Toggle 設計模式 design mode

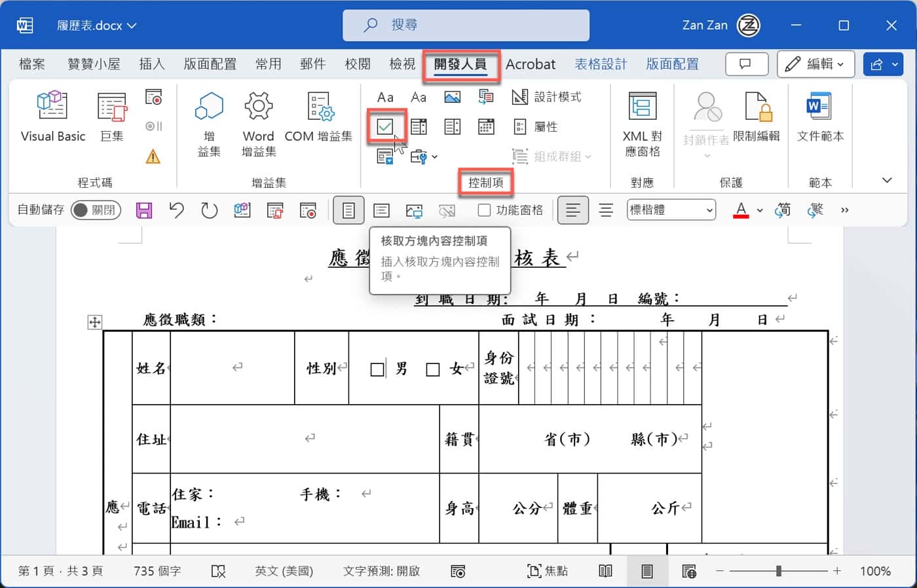click(546, 97)
